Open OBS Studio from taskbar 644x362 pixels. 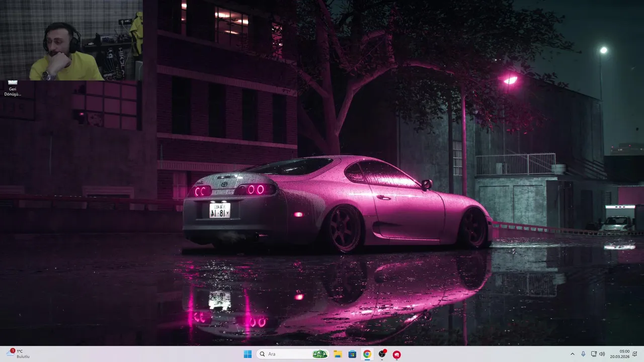pyautogui.click(x=382, y=354)
